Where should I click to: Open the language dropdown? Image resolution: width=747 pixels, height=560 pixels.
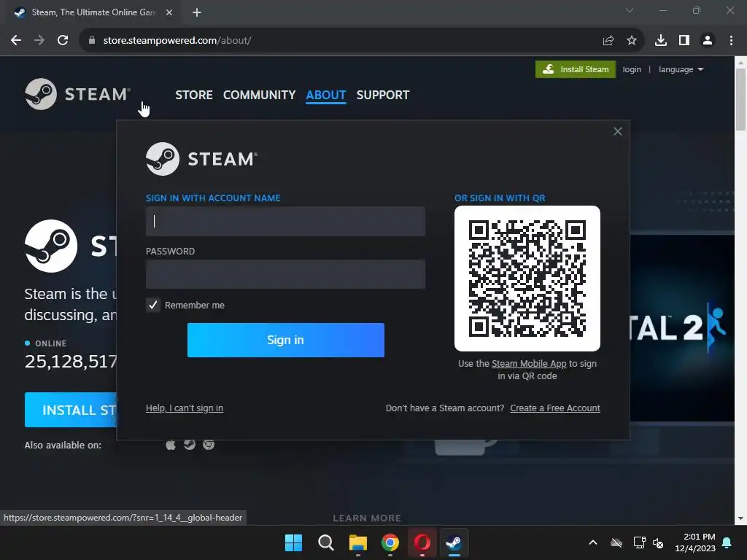pos(681,69)
